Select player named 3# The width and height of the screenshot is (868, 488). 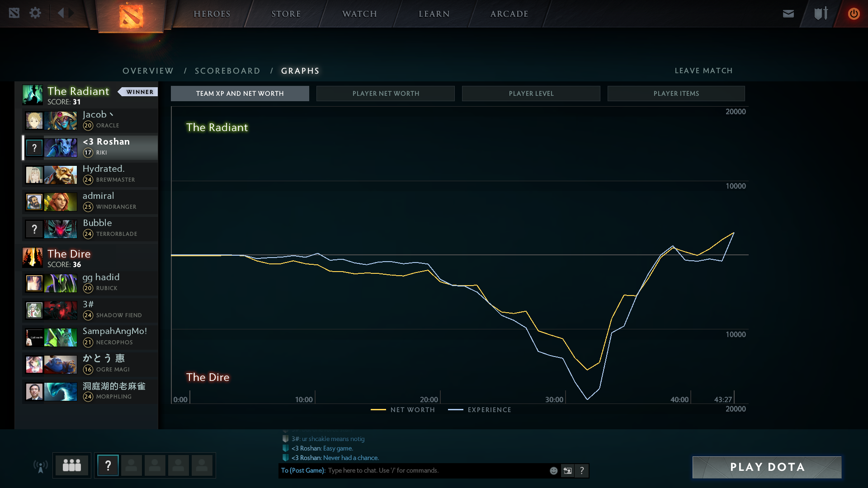point(88,304)
